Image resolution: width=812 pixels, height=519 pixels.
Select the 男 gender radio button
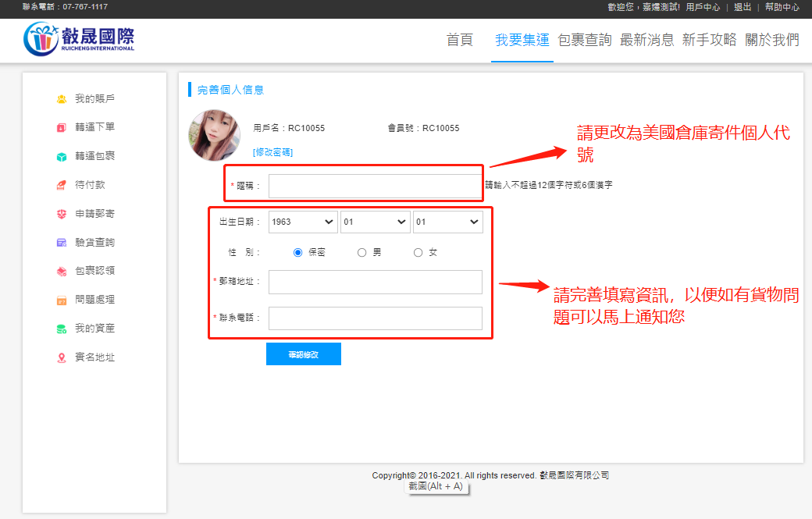coord(361,253)
